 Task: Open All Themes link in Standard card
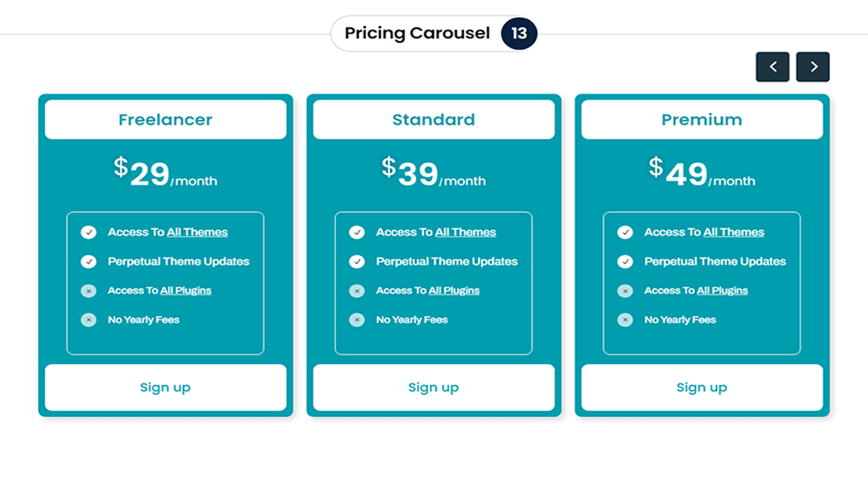pyautogui.click(x=466, y=232)
